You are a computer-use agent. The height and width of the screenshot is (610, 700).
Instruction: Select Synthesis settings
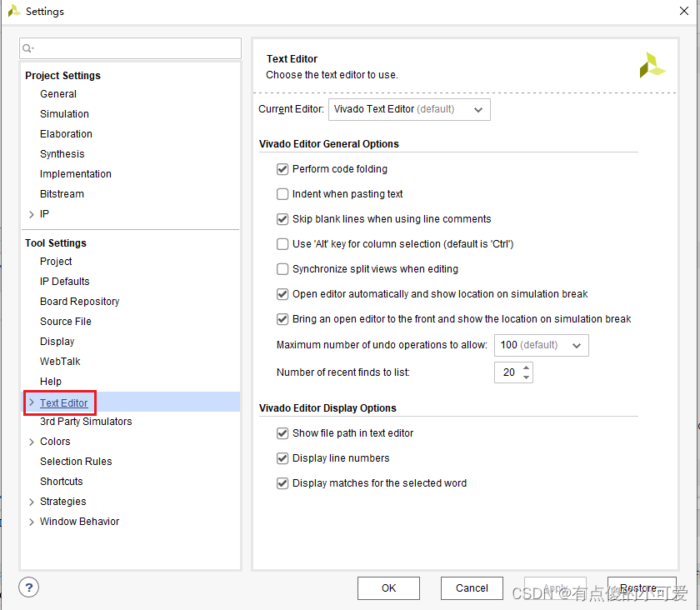(62, 154)
